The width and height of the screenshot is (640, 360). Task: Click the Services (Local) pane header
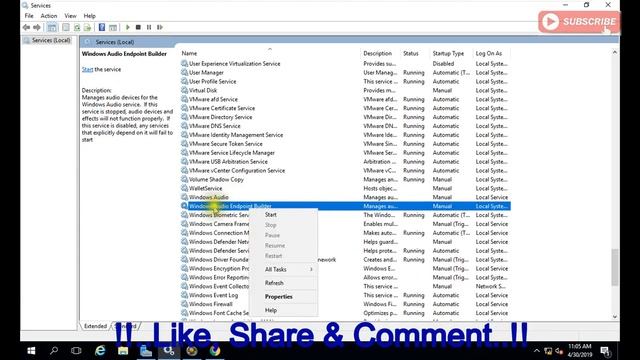(115, 42)
